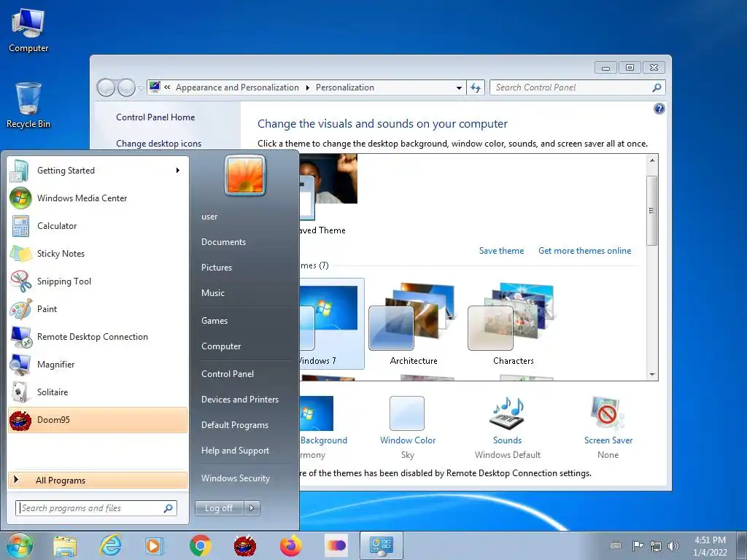
Task: Open Pictures from Start menu
Action: coord(216,268)
